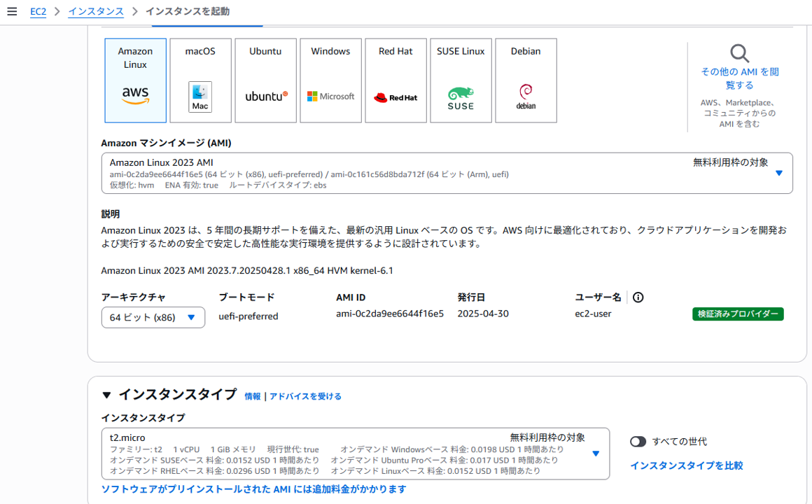
Task: Toggle the すべての世代 switch
Action: (x=638, y=441)
